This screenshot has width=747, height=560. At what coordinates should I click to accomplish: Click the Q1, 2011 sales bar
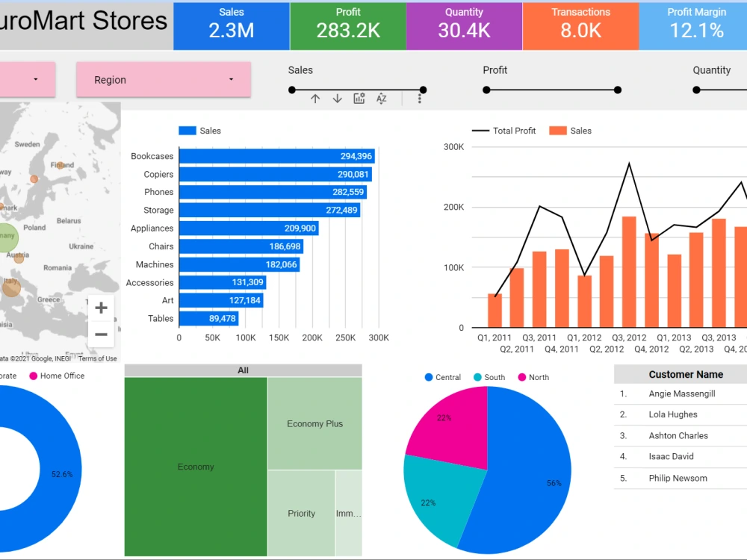coord(495,311)
